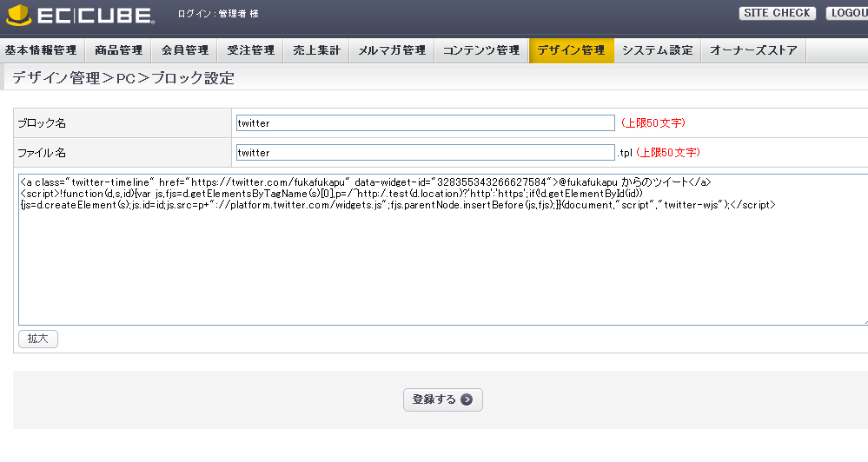Click the .tpl extension text
Viewport: 868px width, 462px height.
point(625,153)
